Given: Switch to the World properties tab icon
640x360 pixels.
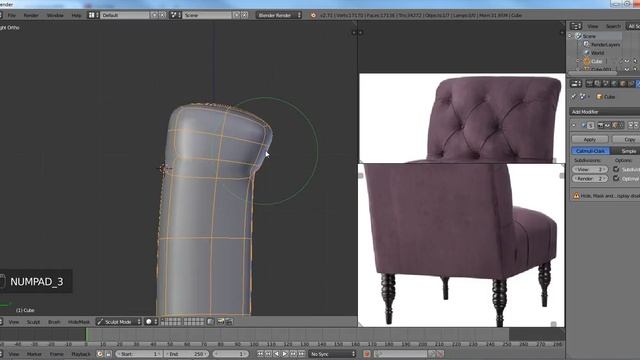Looking at the screenshot, I should 614,84.
